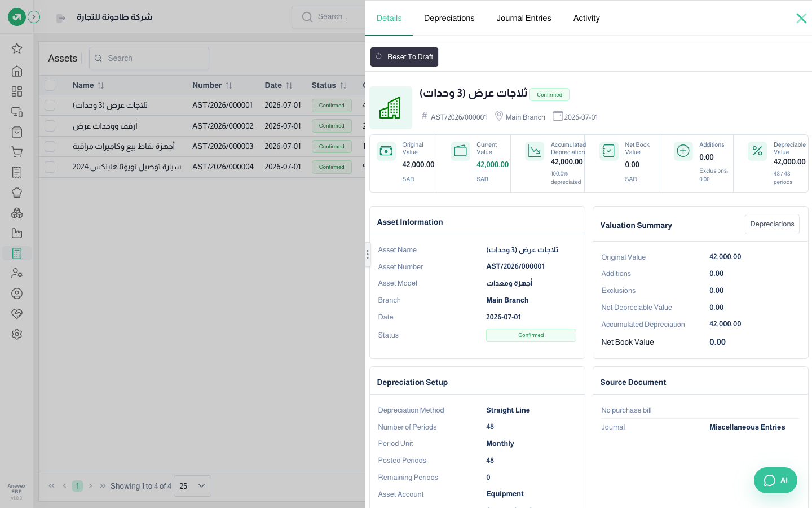The image size is (812, 508).
Task: Open the inventory boxes icon in sidebar
Action: click(17, 213)
